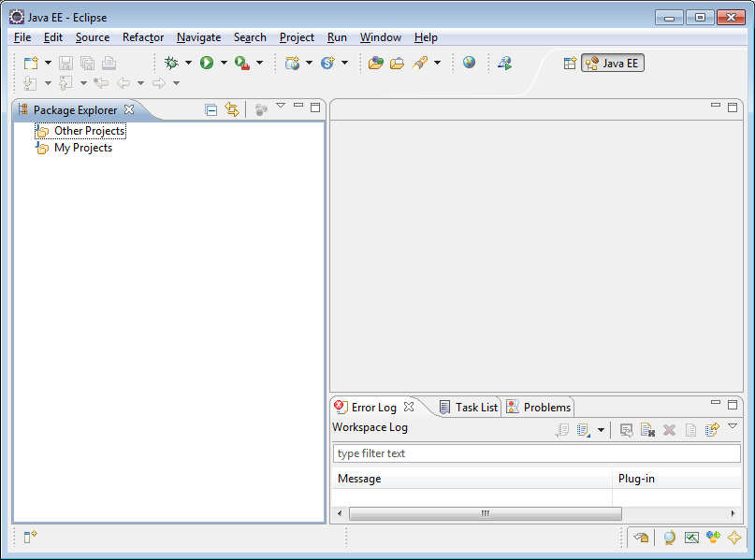755x560 pixels.
Task: Click the Debug bug icon
Action: point(171,63)
